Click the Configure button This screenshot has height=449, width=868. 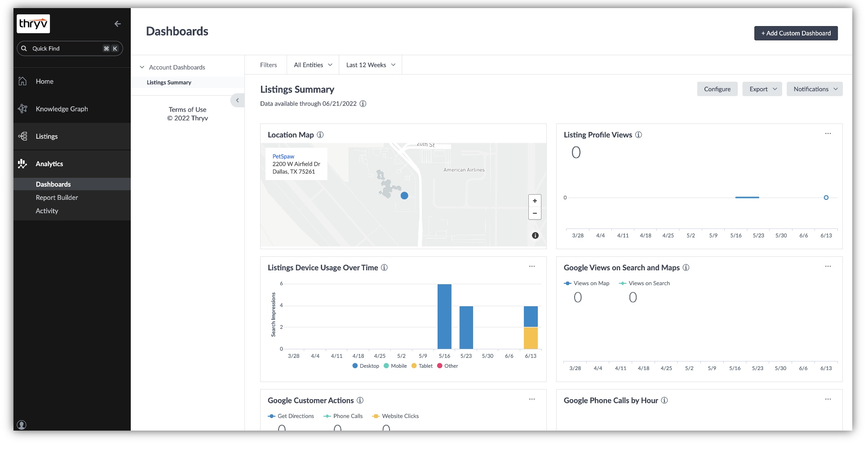coord(717,89)
